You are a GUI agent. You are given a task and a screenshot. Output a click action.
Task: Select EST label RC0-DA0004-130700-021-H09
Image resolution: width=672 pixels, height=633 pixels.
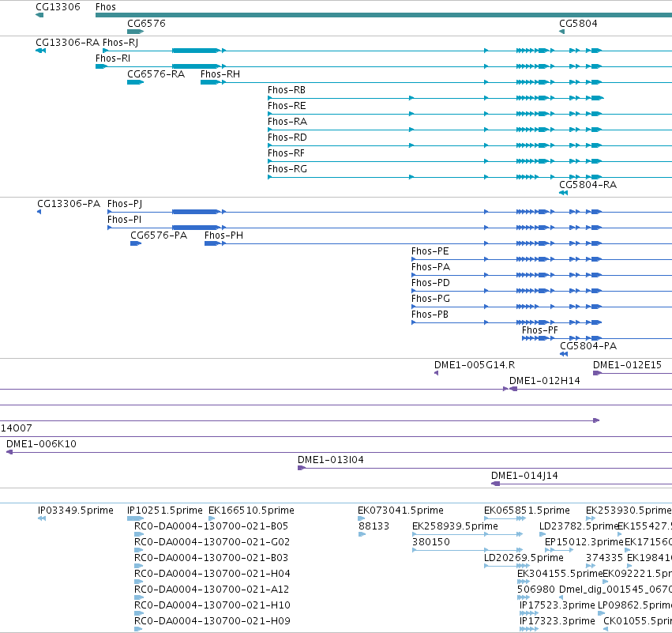212,621
